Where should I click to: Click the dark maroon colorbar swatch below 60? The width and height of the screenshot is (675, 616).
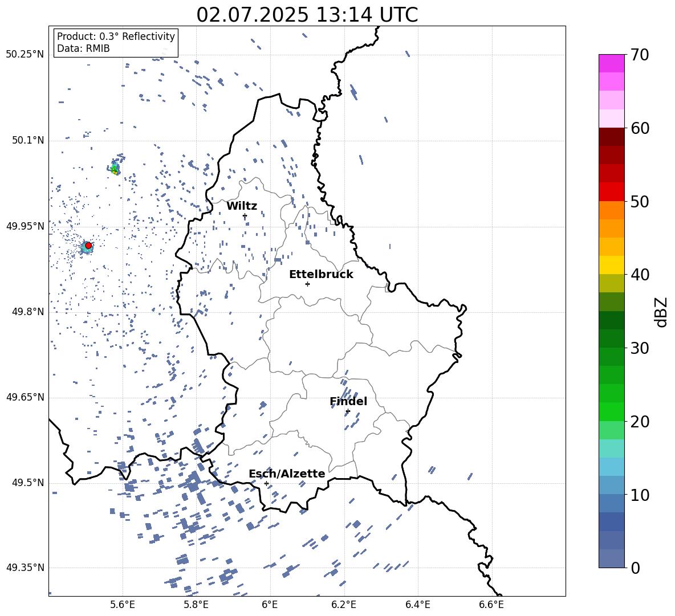coord(611,137)
